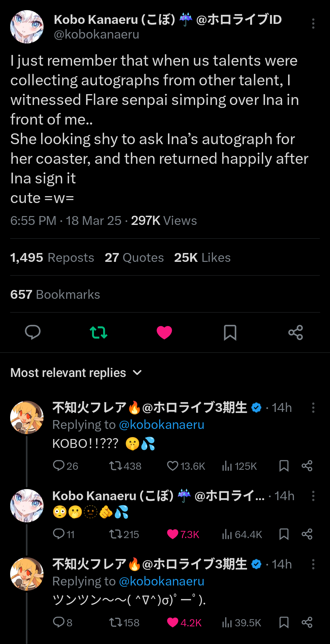
Task: Repost the KOBO!!??? reply
Action: tap(115, 466)
